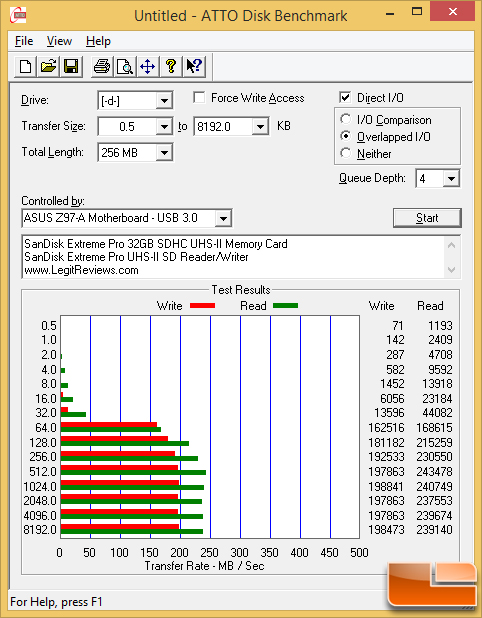Image resolution: width=482 pixels, height=618 pixels.
Task: Select the Neither radio option
Action: [346, 153]
